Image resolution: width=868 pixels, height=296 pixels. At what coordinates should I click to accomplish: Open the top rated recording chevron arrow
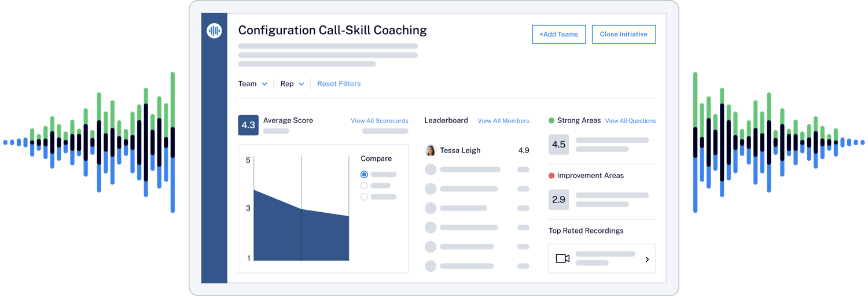pyautogui.click(x=647, y=260)
